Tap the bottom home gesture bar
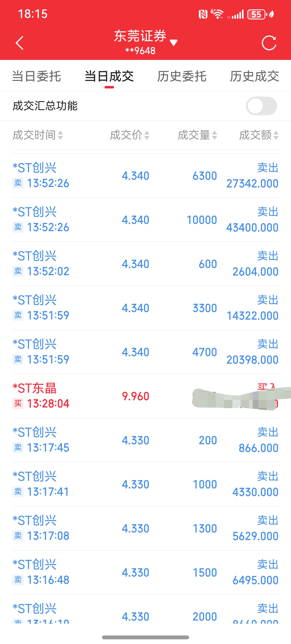 tap(145, 637)
